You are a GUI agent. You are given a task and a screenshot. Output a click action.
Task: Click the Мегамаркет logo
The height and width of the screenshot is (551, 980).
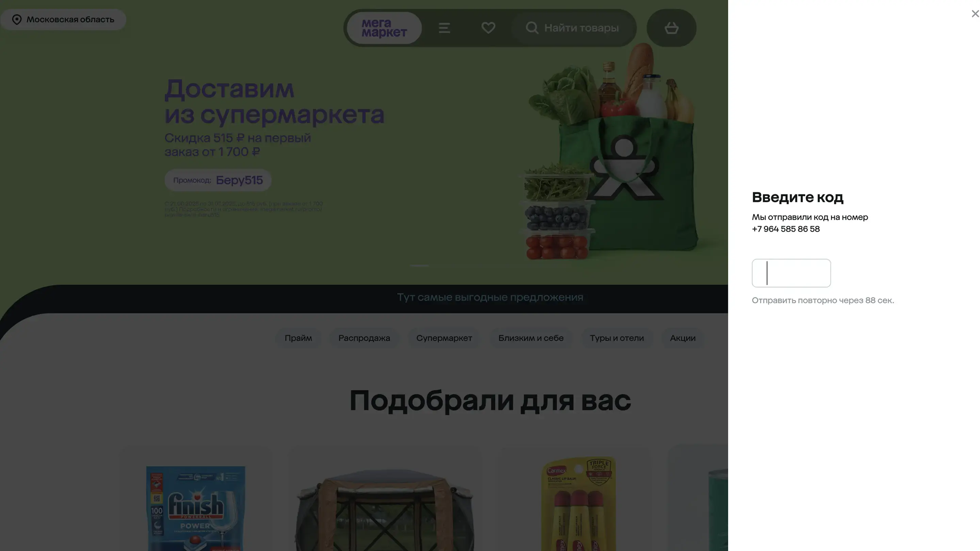point(384,28)
